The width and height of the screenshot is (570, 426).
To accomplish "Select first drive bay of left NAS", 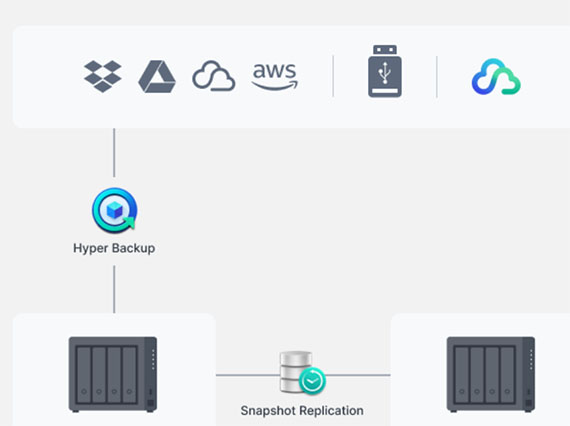I will (84, 374).
